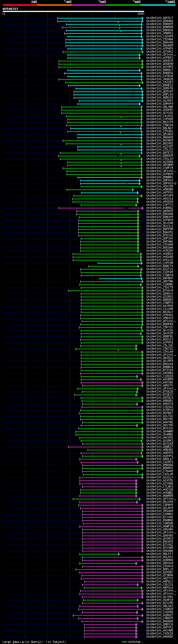Click the green ~80% identity legend bar
The height and width of the screenshot is (644, 178).
point(123,5)
